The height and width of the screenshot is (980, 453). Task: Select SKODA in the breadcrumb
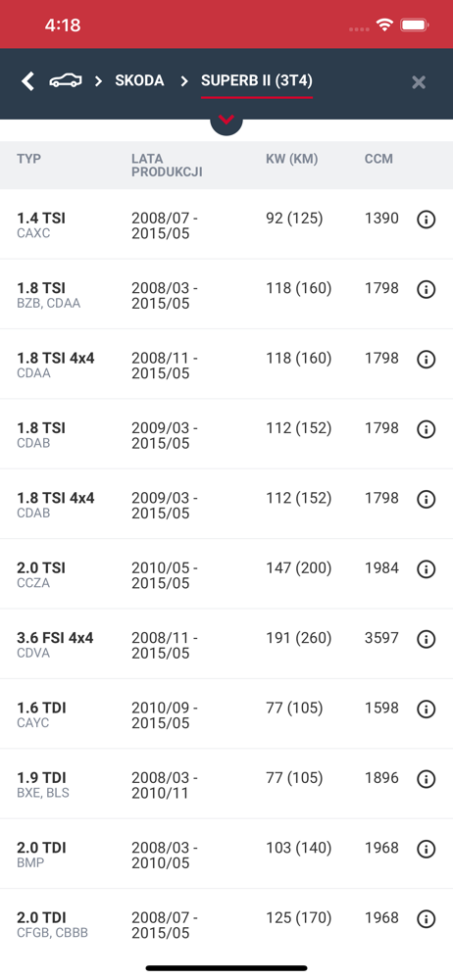click(139, 80)
